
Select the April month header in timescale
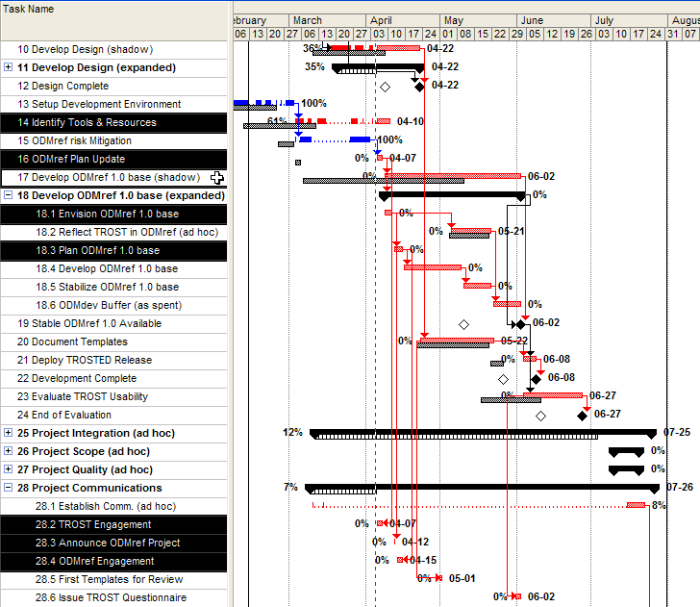point(382,20)
